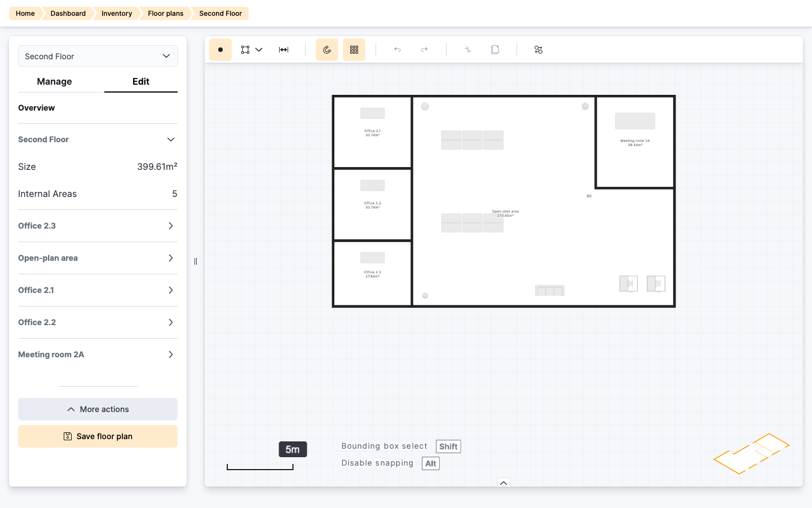Click the copy icon in the toolbar

[495, 50]
